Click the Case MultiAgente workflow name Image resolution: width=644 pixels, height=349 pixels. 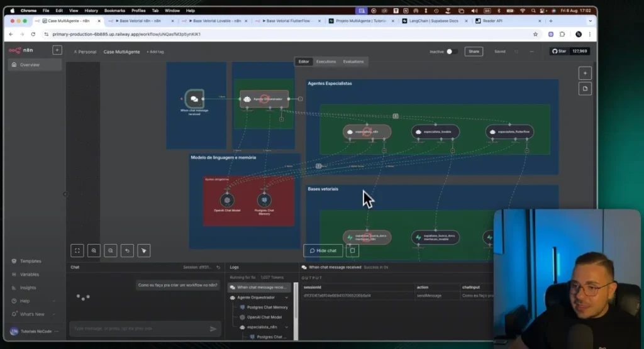121,52
